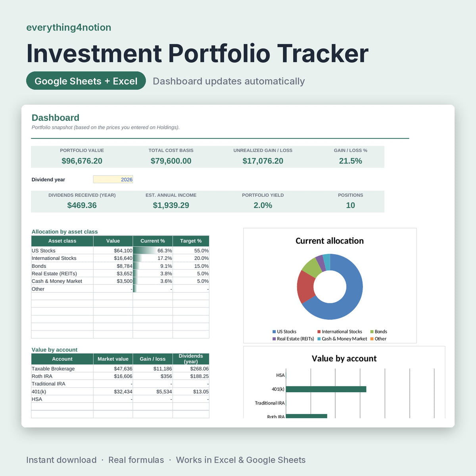The height and width of the screenshot is (476, 476).
Task: Click the Market value column header
Action: coord(113,359)
